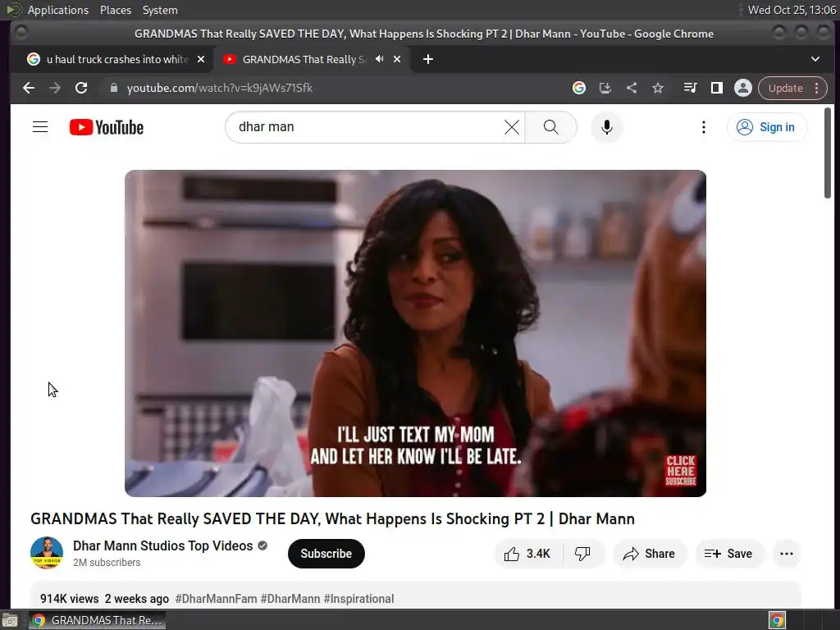Click the Sign in button
The height and width of the screenshot is (630, 840).
click(x=767, y=127)
